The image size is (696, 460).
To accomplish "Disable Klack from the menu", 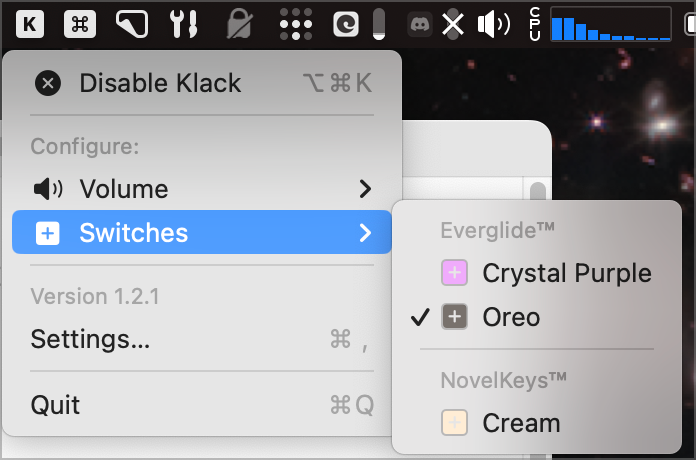I will tap(160, 83).
